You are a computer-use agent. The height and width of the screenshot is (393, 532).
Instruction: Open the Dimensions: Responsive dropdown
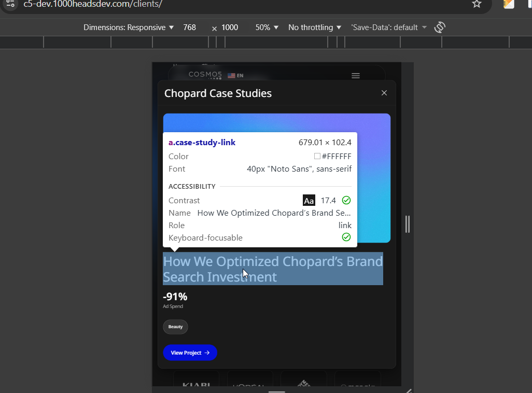pos(129,27)
